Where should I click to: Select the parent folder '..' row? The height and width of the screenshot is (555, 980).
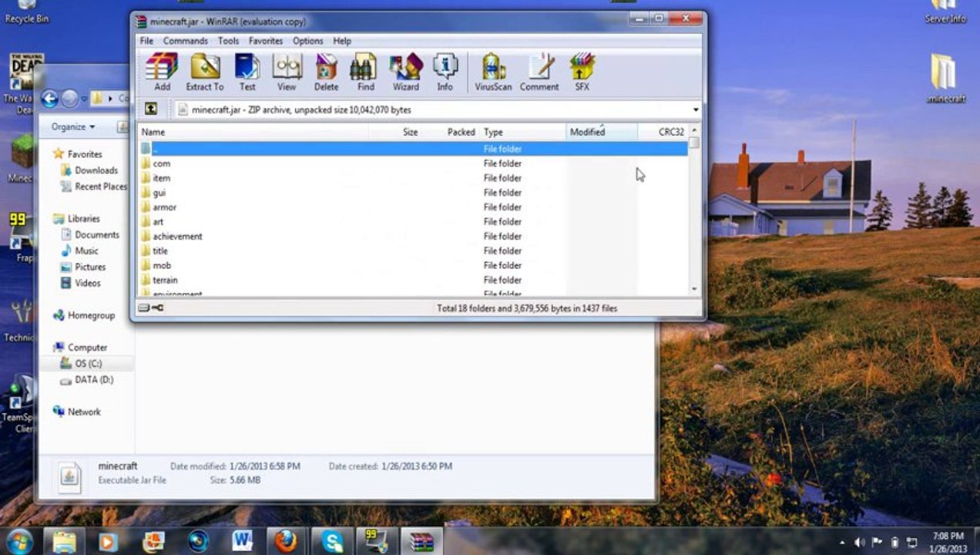tap(413, 149)
